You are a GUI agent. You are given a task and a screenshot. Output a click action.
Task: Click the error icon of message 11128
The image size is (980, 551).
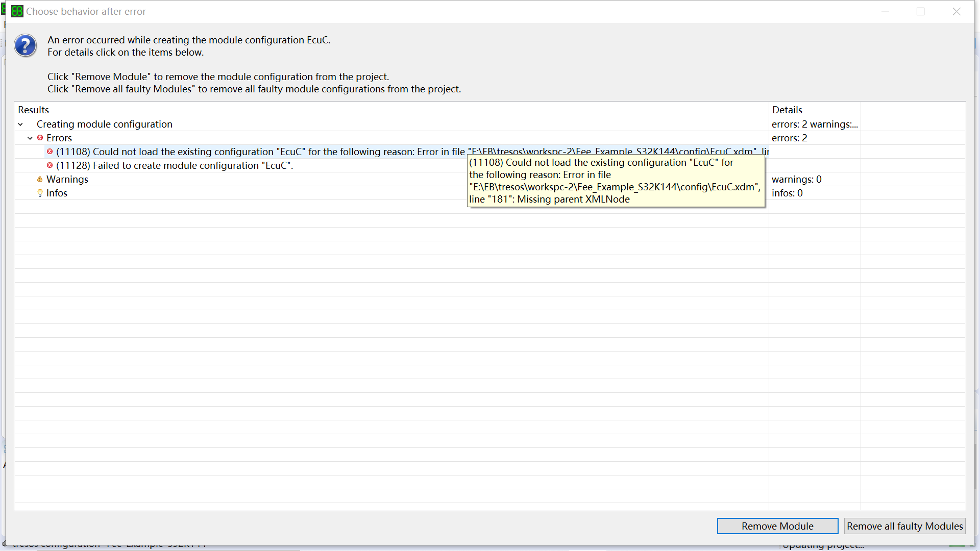[50, 165]
